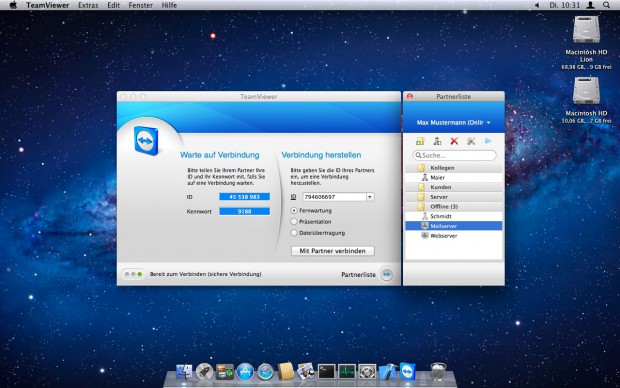Click the partner ID field 794606697

click(x=335, y=197)
